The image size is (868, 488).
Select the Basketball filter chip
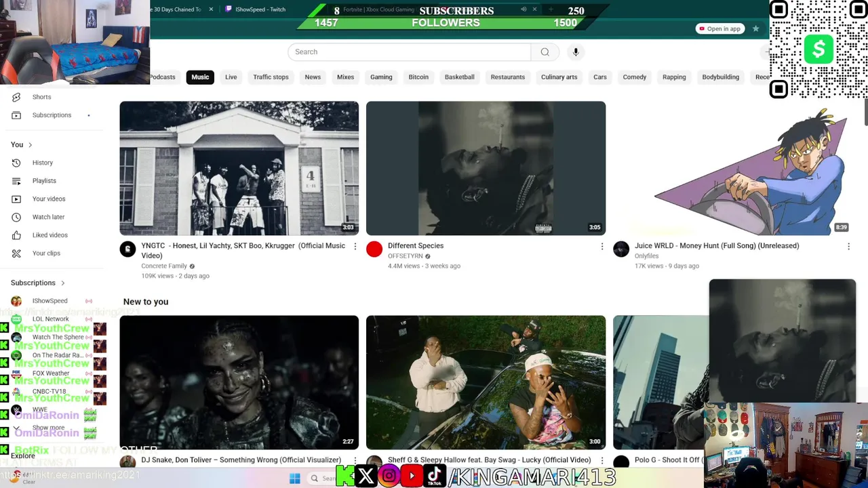460,77
